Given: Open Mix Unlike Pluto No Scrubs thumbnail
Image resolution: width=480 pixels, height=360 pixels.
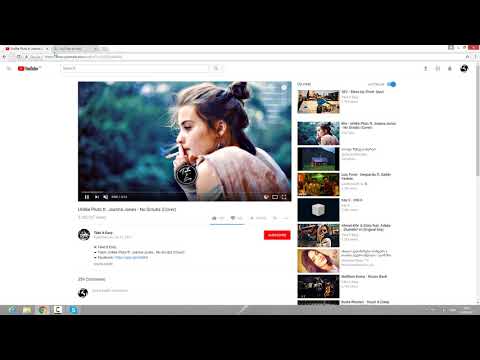Looking at the screenshot, I should [x=318, y=133].
